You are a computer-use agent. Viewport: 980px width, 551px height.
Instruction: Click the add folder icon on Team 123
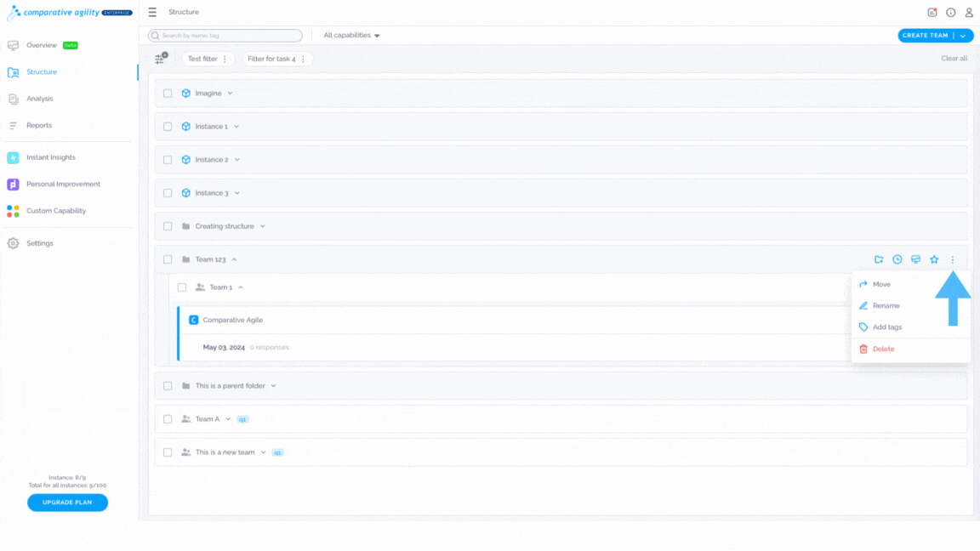pos(879,259)
